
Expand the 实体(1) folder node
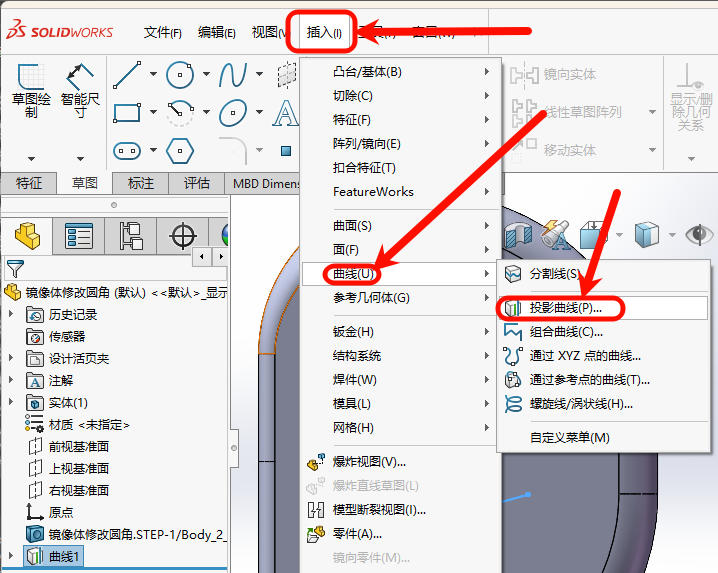pyautogui.click(x=12, y=402)
